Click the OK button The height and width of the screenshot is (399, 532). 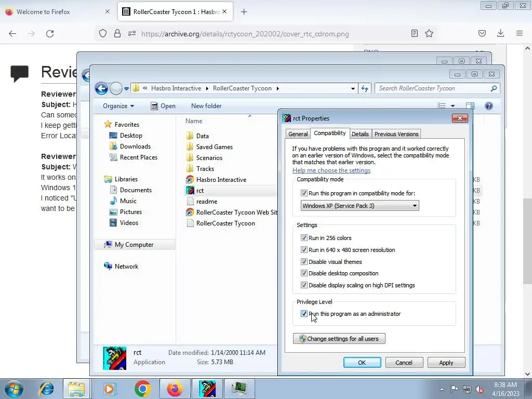point(362,362)
